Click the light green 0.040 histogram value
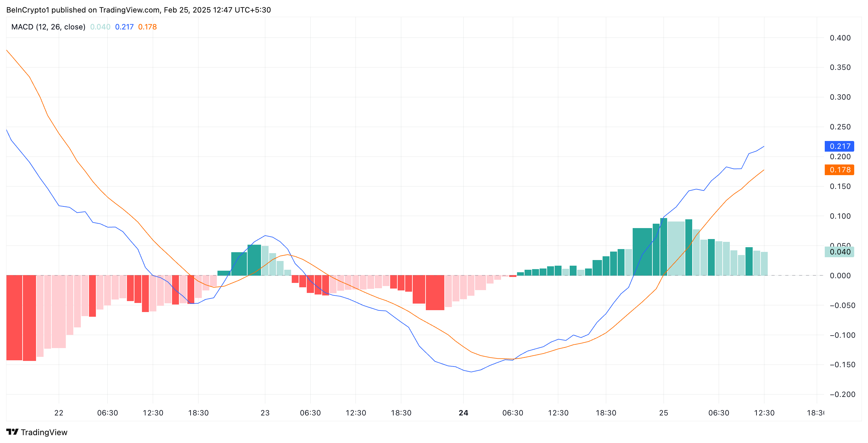 [x=100, y=27]
